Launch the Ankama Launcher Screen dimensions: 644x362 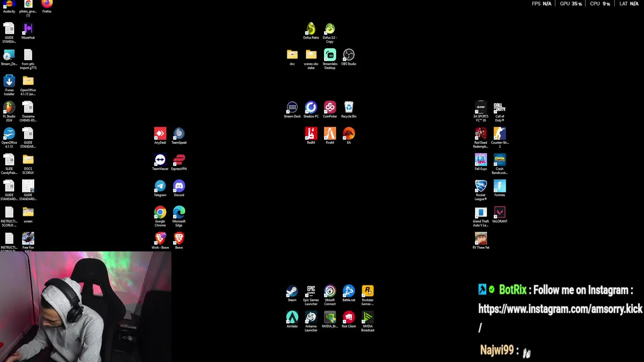click(311, 322)
